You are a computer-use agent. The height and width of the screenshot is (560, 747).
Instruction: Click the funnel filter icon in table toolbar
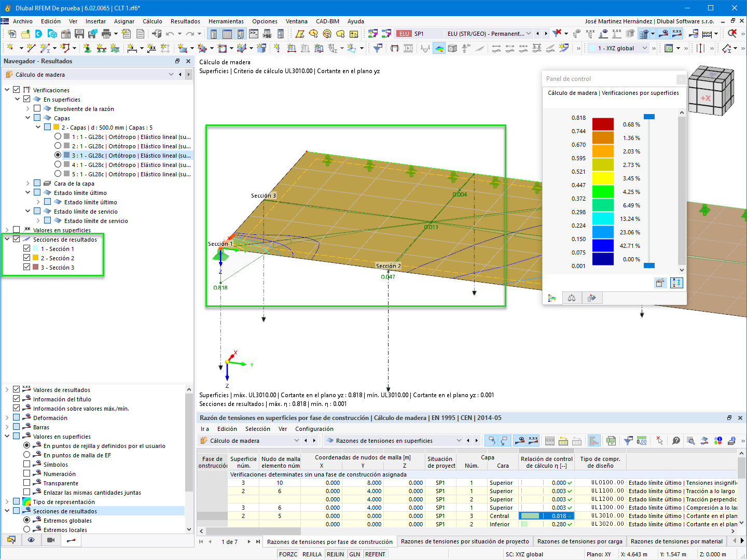click(x=628, y=441)
